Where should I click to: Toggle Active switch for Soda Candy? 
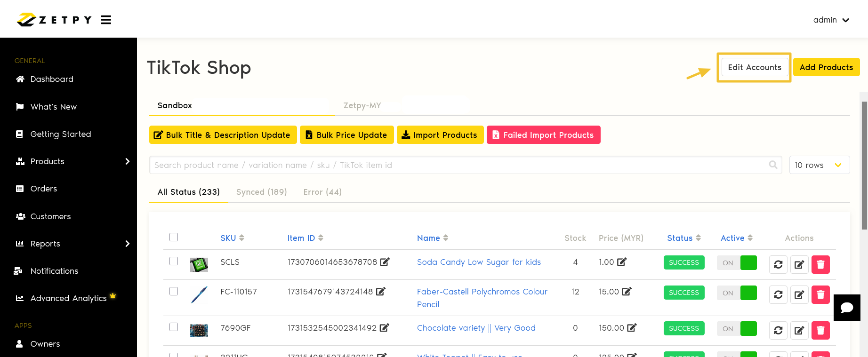pyautogui.click(x=737, y=262)
